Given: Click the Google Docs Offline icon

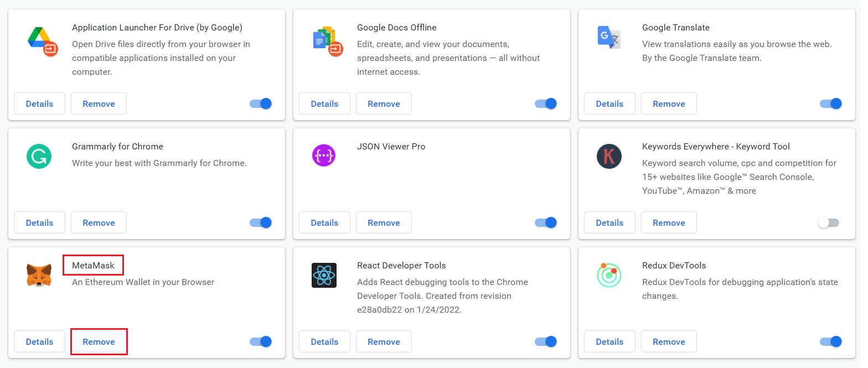Looking at the screenshot, I should click(328, 42).
